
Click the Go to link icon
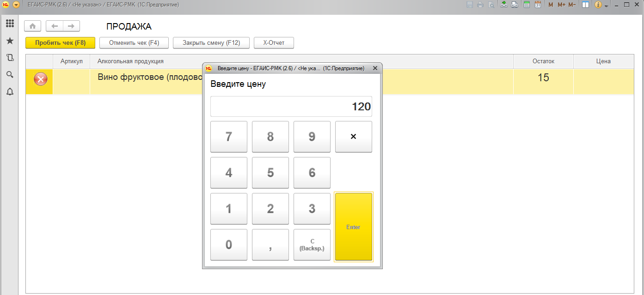coord(514,5)
